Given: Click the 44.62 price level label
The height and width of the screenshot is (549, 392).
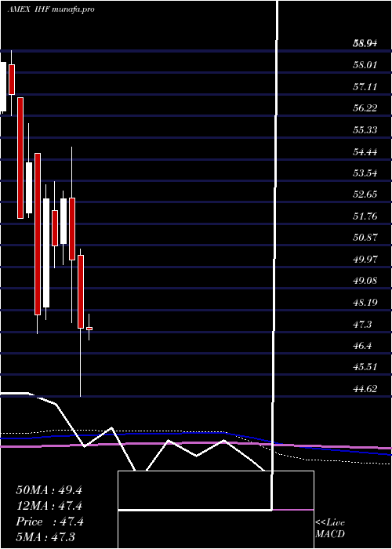Looking at the screenshot, I should [365, 389].
